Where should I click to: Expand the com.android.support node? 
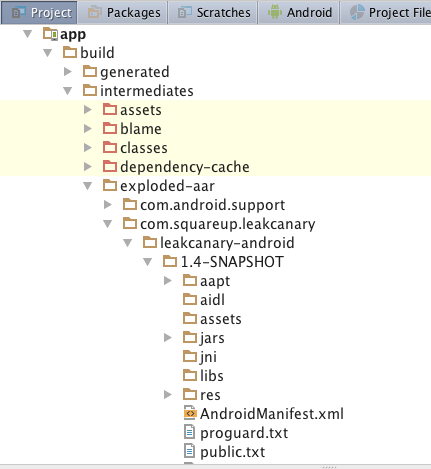[108, 204]
